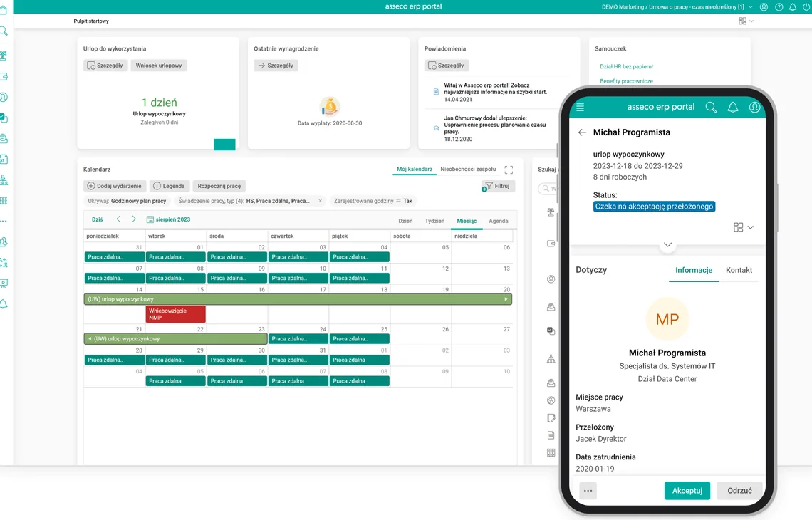Open the wallet icon in left sidebar

(x=3, y=77)
